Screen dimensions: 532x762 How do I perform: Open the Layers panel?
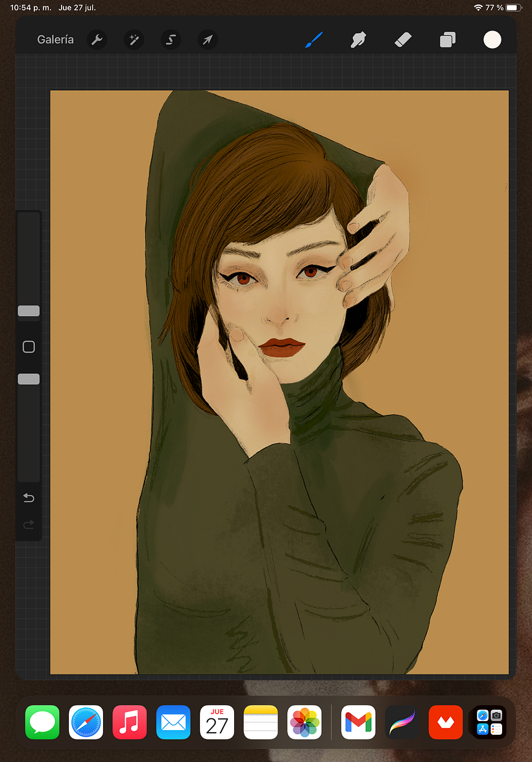click(448, 40)
